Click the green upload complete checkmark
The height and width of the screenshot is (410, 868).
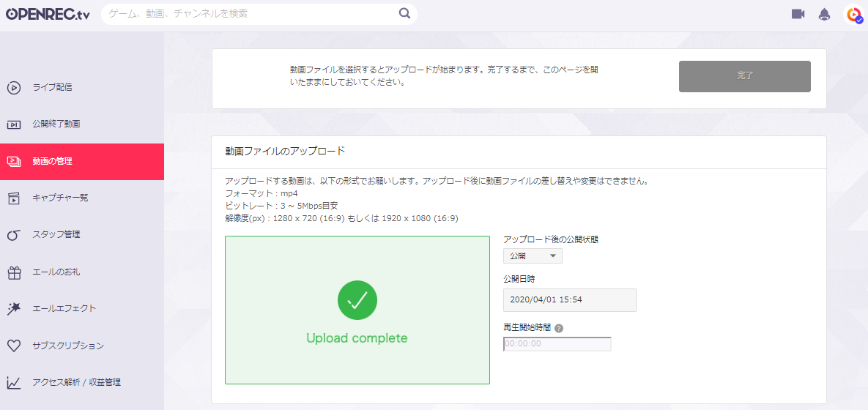point(357,300)
